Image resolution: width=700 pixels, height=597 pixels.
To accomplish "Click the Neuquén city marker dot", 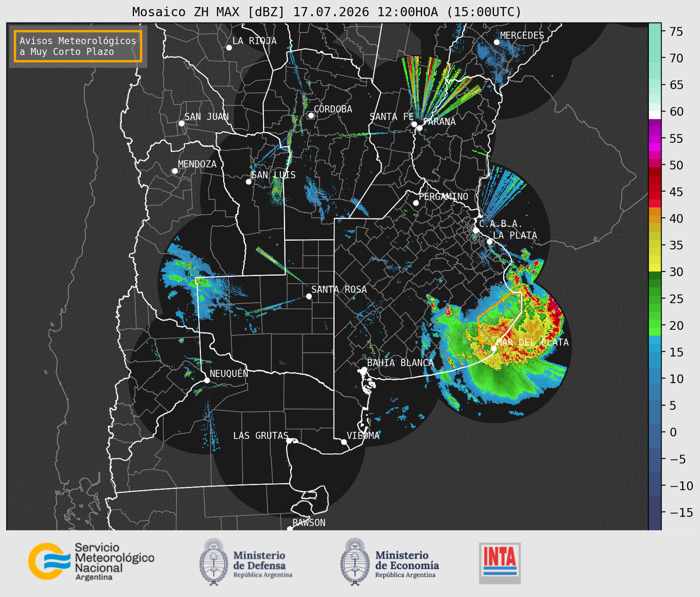I will [207, 380].
